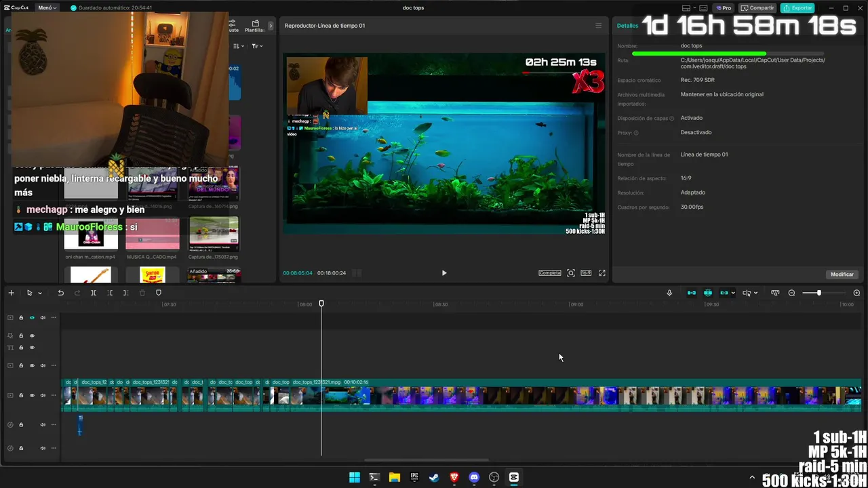Click the redo arrow in timeline toolbar
Viewport: 868px width, 488px height.
coord(77,293)
